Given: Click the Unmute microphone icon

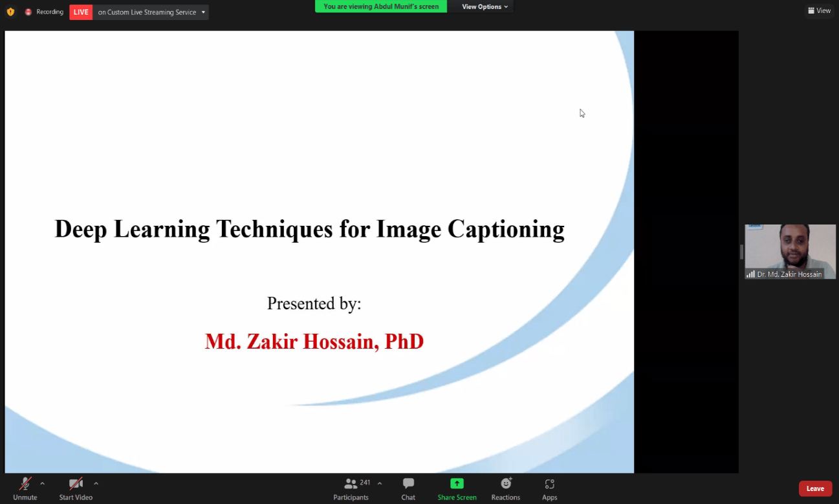Looking at the screenshot, I should 25,484.
